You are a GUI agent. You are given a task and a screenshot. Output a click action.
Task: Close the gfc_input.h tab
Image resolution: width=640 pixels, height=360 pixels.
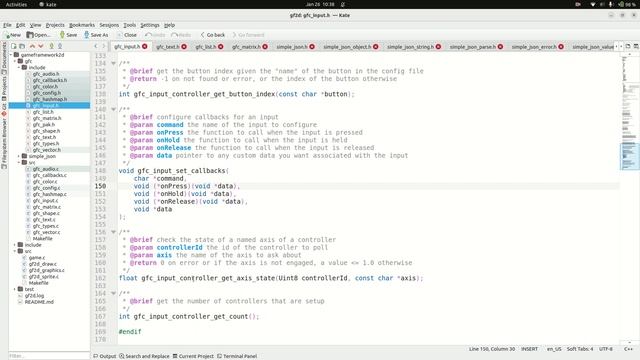click(x=144, y=47)
